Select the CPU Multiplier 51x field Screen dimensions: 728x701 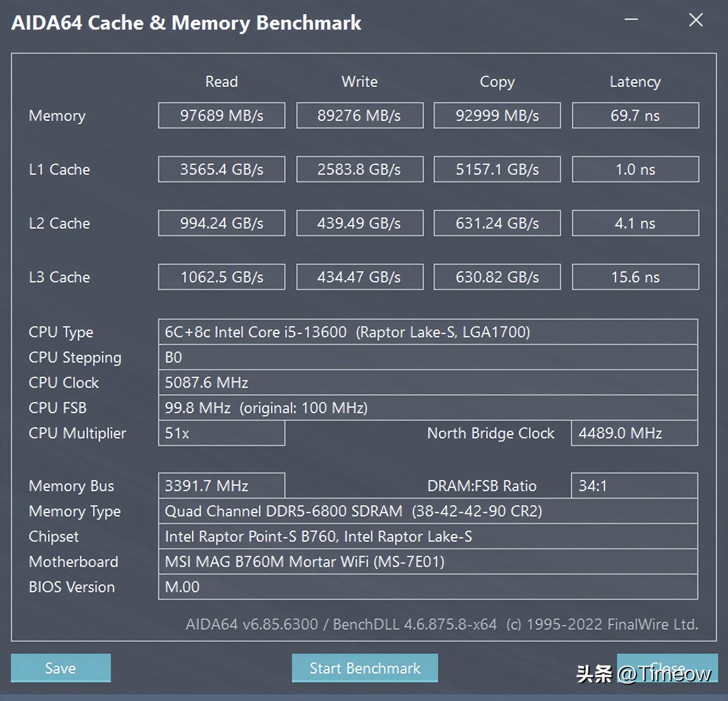[221, 433]
